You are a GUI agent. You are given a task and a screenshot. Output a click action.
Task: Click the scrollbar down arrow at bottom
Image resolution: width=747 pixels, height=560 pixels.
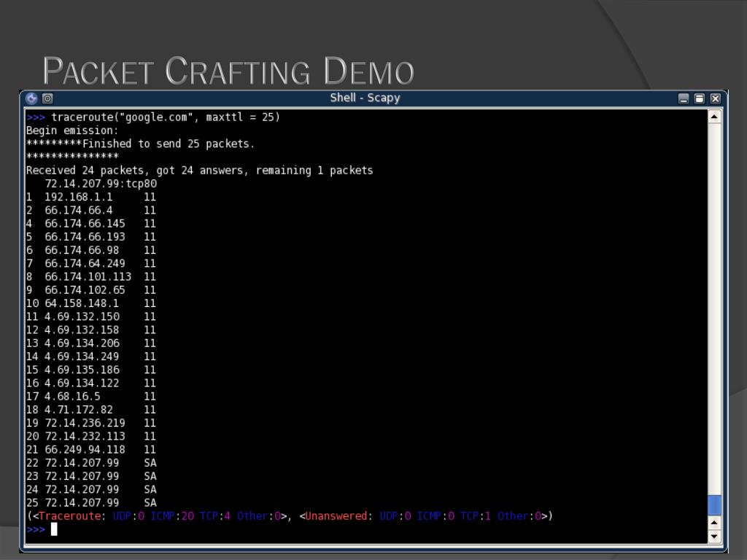[x=714, y=536]
